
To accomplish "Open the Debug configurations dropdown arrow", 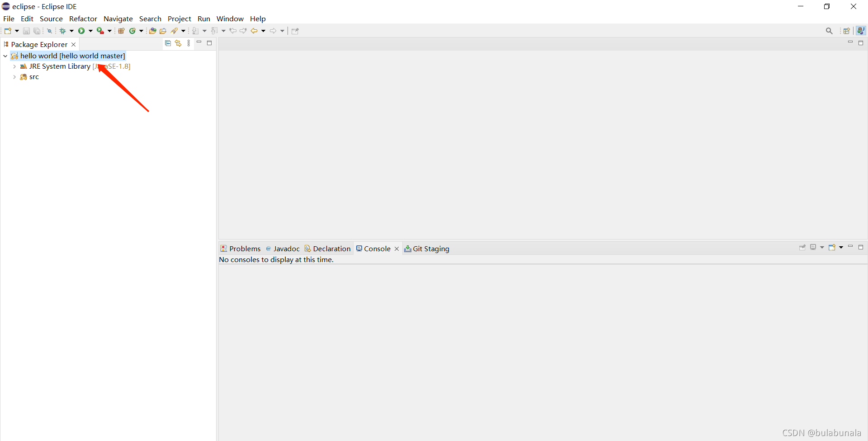I will (71, 31).
